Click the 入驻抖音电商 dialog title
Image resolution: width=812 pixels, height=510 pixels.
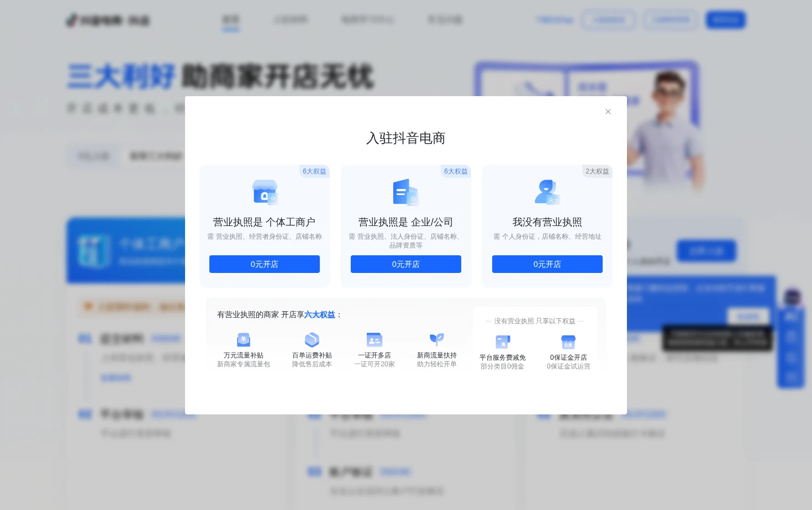click(x=406, y=138)
